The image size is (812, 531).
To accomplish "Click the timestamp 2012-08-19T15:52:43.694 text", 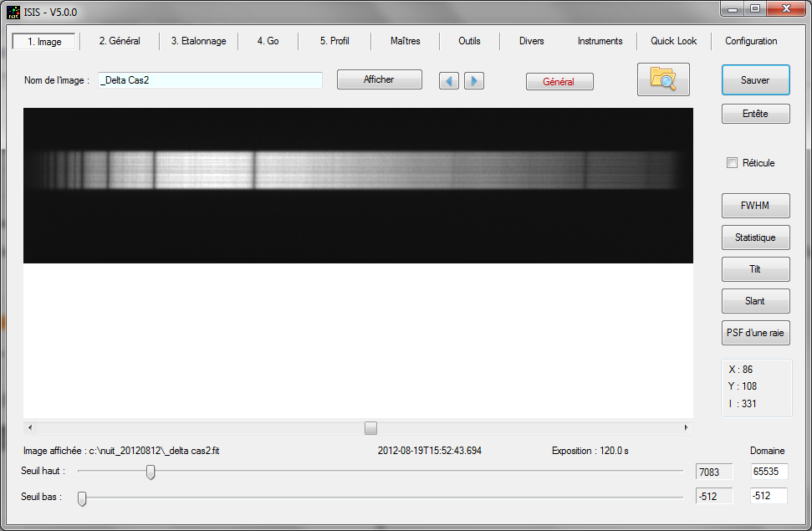I will point(430,451).
